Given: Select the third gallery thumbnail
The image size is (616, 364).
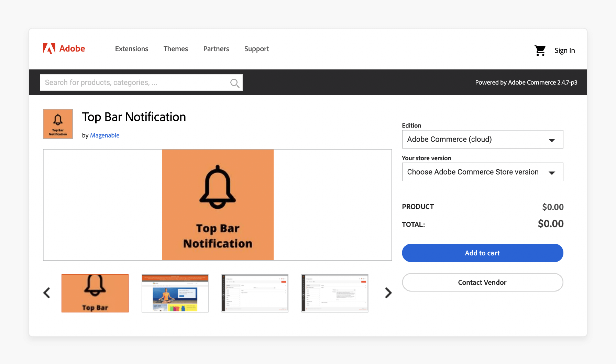Looking at the screenshot, I should click(255, 293).
